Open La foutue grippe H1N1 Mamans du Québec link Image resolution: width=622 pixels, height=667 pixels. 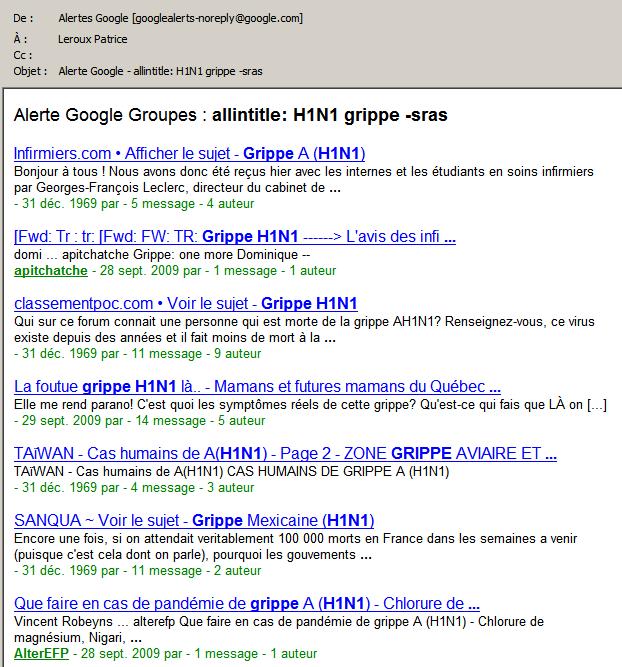(x=257, y=387)
